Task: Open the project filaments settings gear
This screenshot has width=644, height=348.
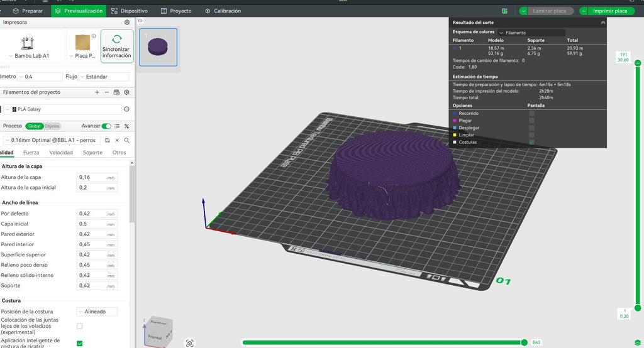Action: pyautogui.click(x=127, y=92)
